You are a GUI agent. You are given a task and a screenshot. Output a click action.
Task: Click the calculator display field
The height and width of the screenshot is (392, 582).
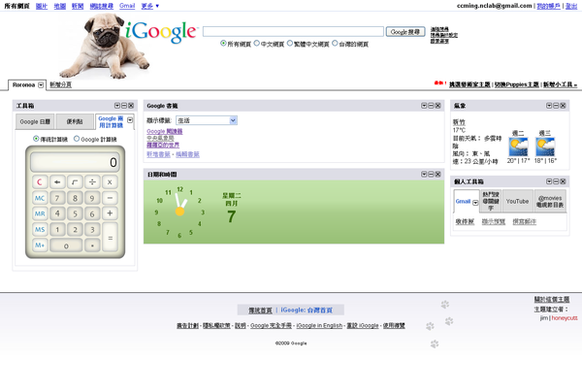coord(75,162)
